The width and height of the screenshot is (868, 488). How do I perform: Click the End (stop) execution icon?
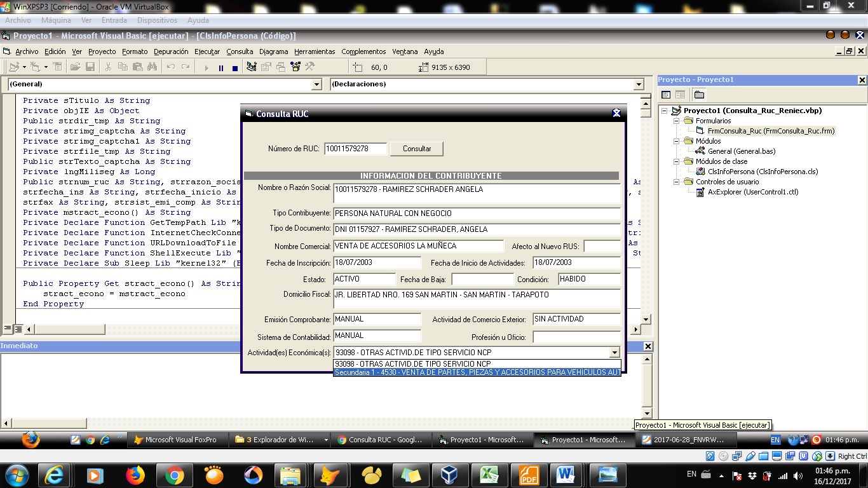click(x=235, y=67)
